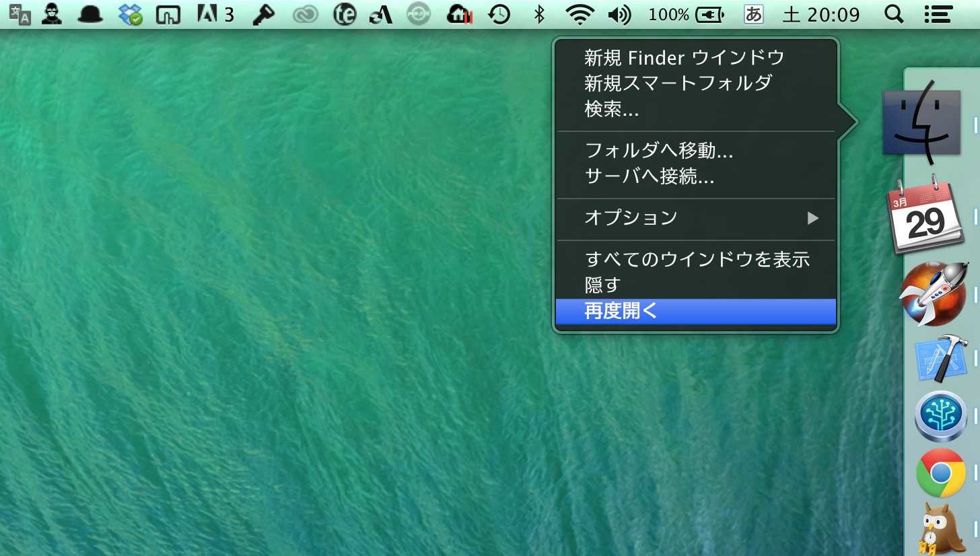Image resolution: width=980 pixels, height=556 pixels.
Task: Open the Adobe icon showing 3 updates
Action: pyautogui.click(x=215, y=14)
